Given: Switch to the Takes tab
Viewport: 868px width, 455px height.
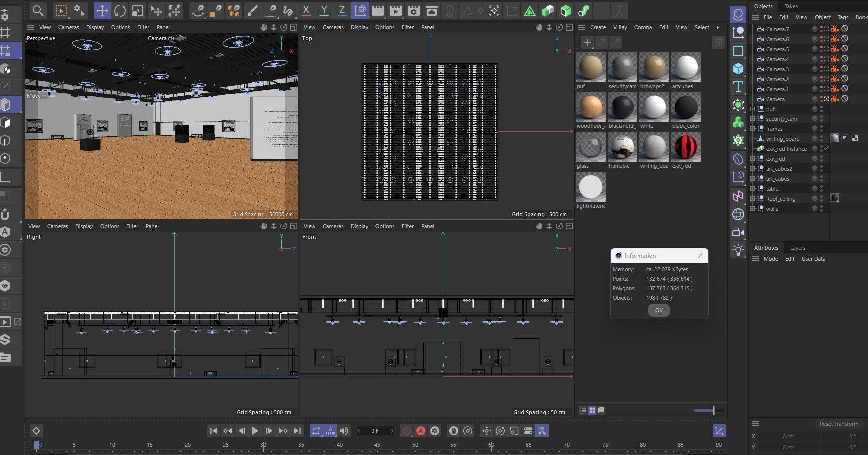Looking at the screenshot, I should pos(791,6).
